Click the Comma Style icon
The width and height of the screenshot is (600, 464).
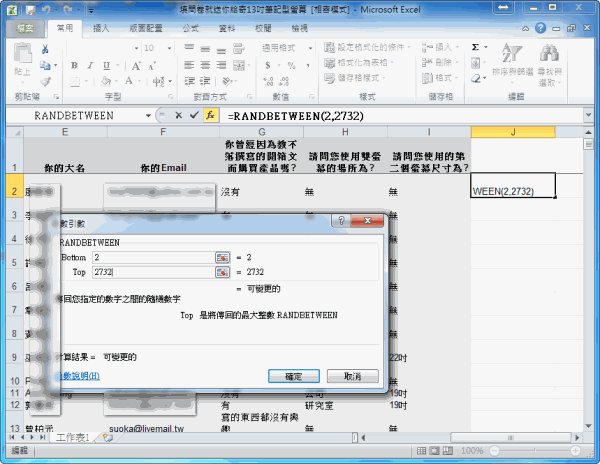(308, 65)
